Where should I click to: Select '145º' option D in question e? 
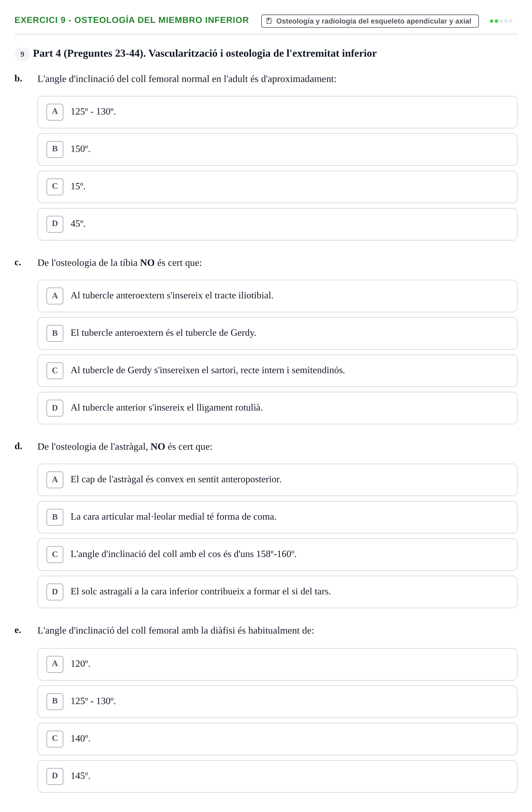(x=277, y=776)
